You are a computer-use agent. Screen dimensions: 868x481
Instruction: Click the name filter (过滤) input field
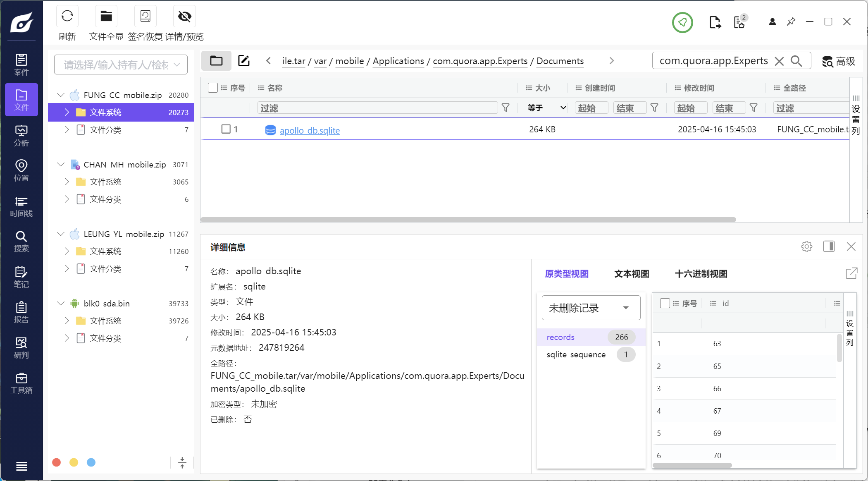pos(377,108)
